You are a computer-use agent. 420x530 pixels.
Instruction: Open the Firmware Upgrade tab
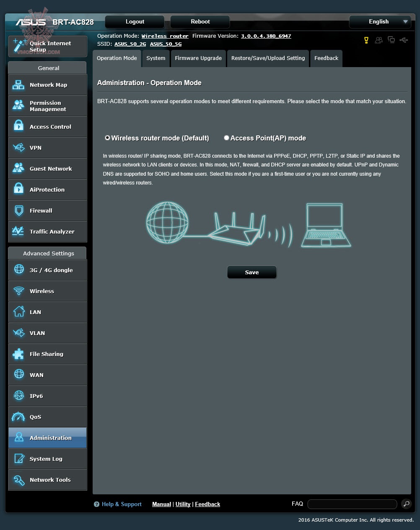pyautogui.click(x=198, y=58)
